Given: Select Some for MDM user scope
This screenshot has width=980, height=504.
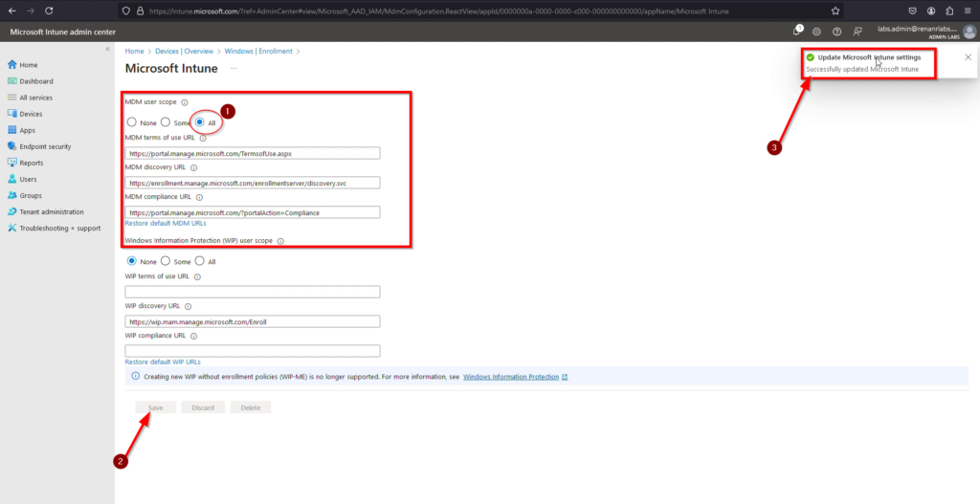Looking at the screenshot, I should (166, 122).
